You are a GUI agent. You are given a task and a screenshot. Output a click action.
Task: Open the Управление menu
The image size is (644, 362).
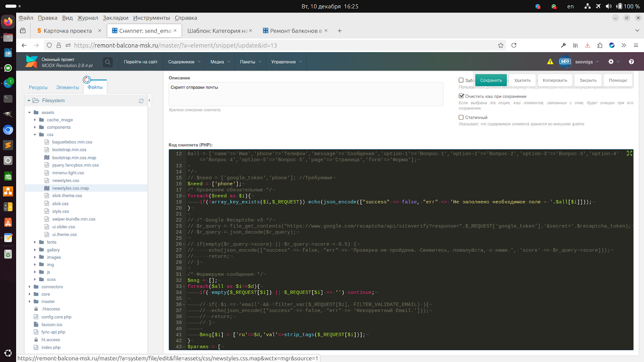[x=286, y=62]
